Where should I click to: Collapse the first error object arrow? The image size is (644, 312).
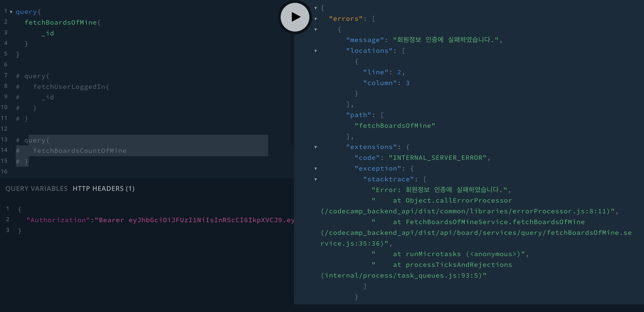pos(316,30)
